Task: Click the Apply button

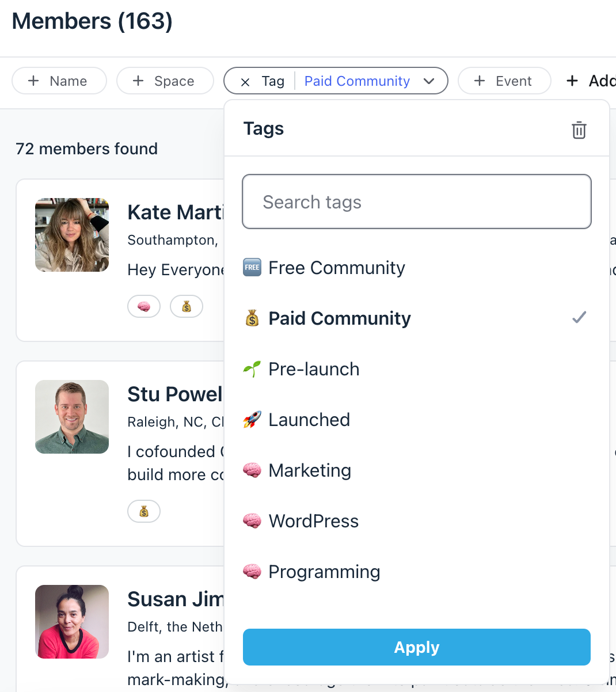Action: [x=417, y=647]
